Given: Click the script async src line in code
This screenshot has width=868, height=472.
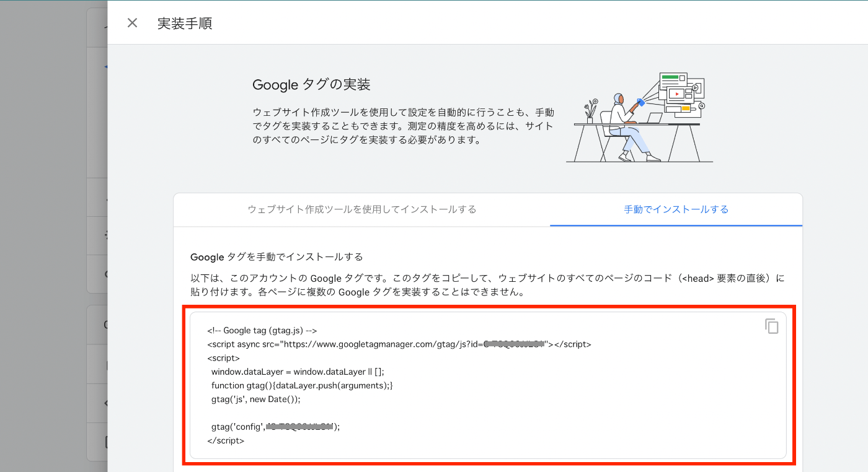Looking at the screenshot, I should (x=399, y=344).
